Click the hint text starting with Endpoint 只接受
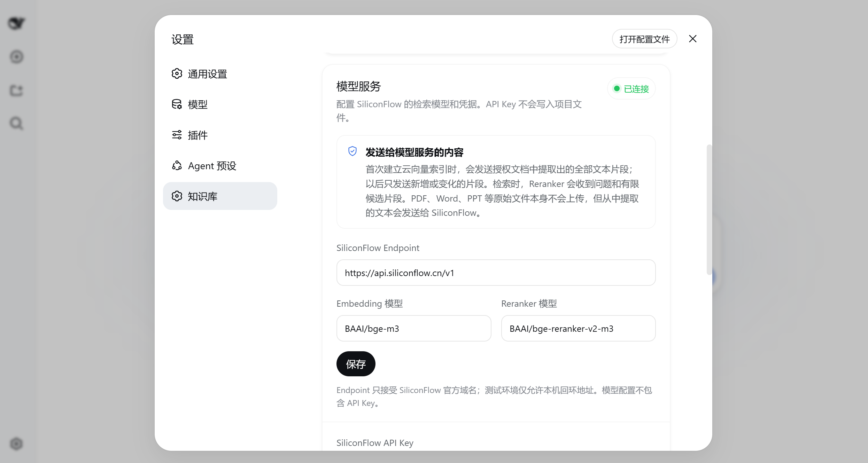868x463 pixels. pos(494,397)
